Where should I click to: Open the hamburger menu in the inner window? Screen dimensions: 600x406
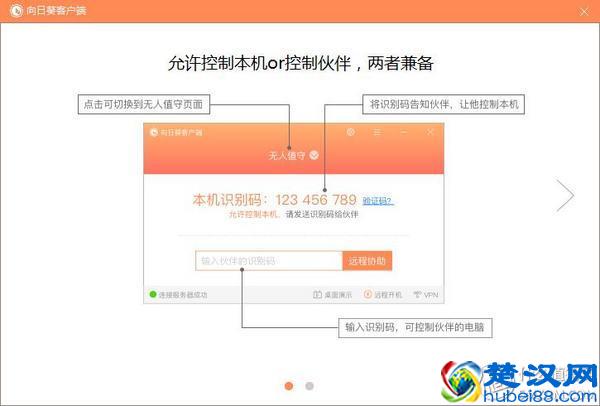click(377, 132)
